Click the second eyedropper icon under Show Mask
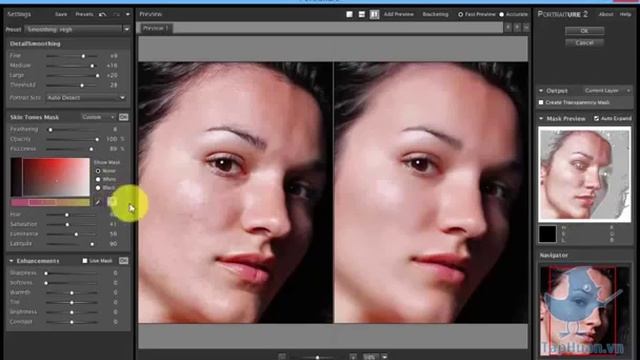This screenshot has width=640, height=360. pyautogui.click(x=111, y=202)
